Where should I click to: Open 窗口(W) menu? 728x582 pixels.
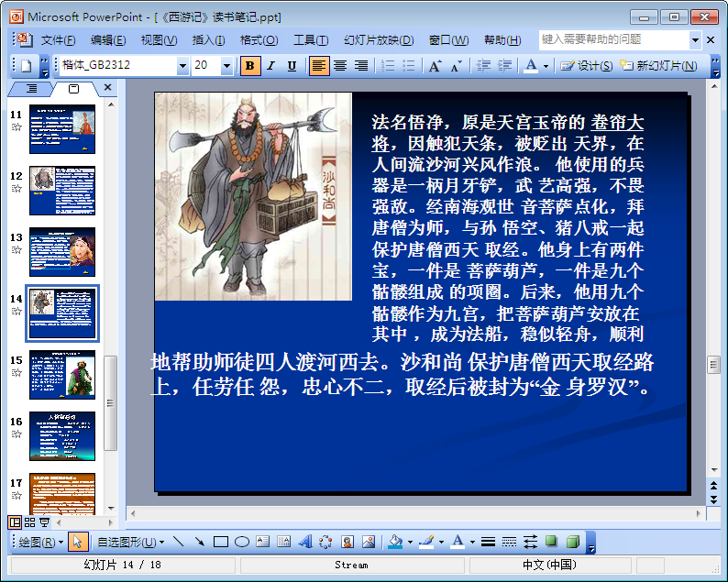click(448, 40)
